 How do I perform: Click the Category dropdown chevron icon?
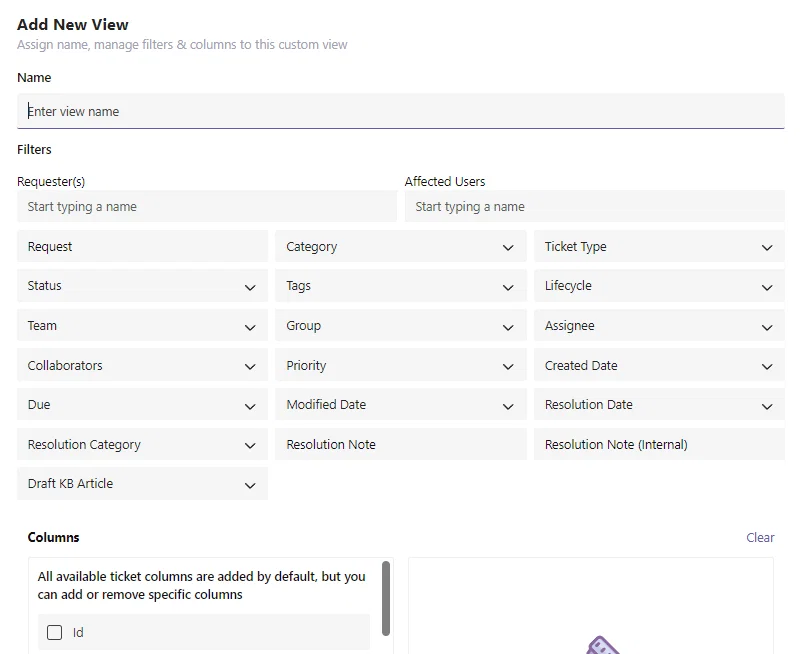(508, 248)
